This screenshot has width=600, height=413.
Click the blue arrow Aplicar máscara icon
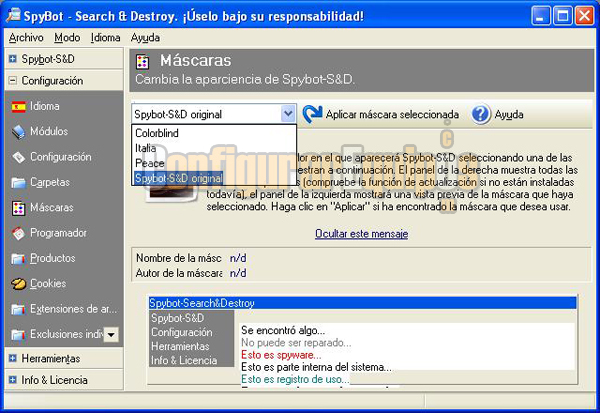coord(312,114)
